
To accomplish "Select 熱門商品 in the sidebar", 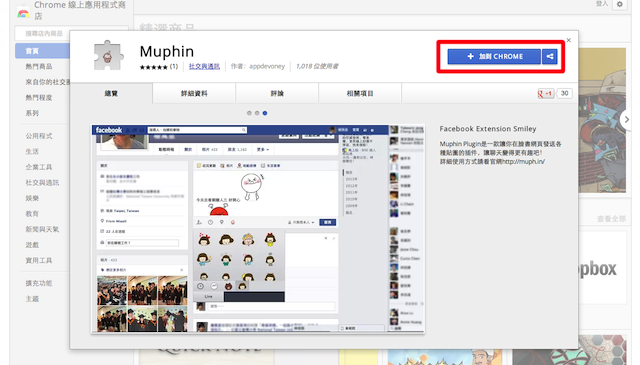I will click(39, 66).
